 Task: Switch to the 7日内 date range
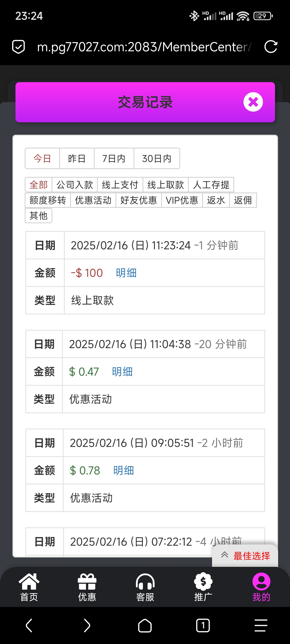point(114,158)
